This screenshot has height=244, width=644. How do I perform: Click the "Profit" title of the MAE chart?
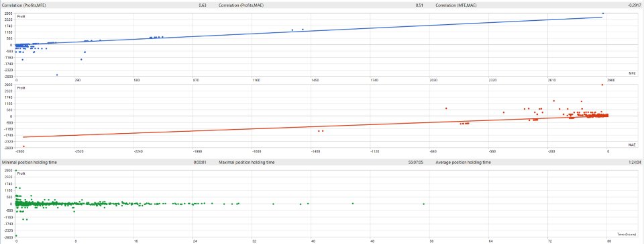click(21, 89)
